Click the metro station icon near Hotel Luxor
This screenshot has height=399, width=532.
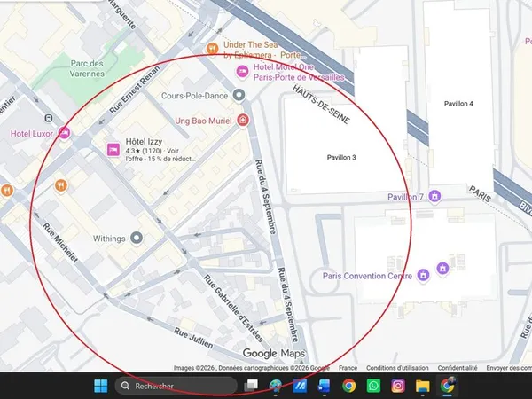49,118
